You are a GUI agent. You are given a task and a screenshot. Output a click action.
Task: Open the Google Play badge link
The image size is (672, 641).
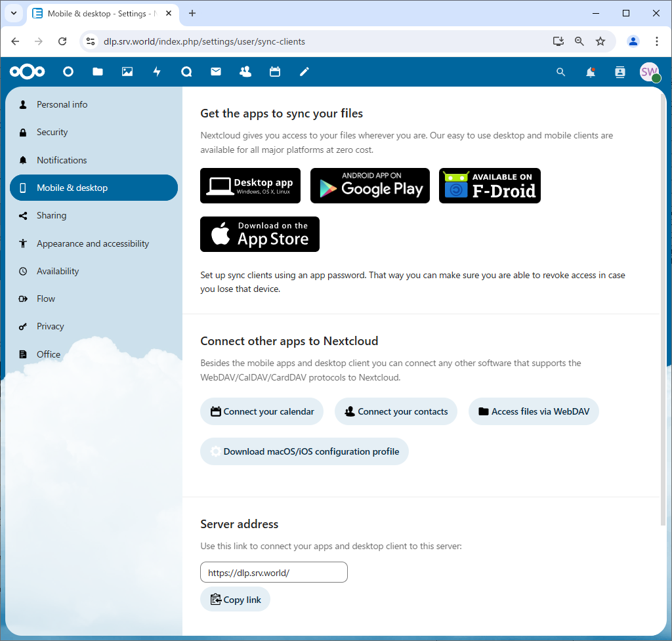click(370, 186)
